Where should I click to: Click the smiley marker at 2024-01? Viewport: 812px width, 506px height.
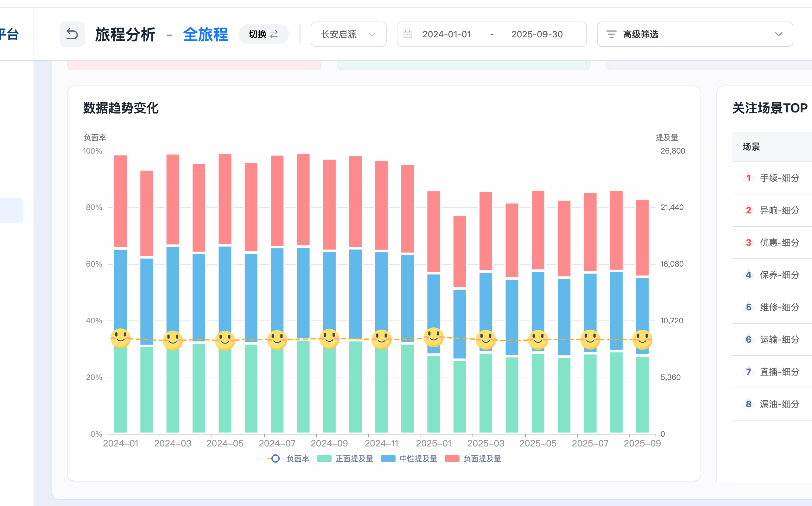(x=120, y=338)
